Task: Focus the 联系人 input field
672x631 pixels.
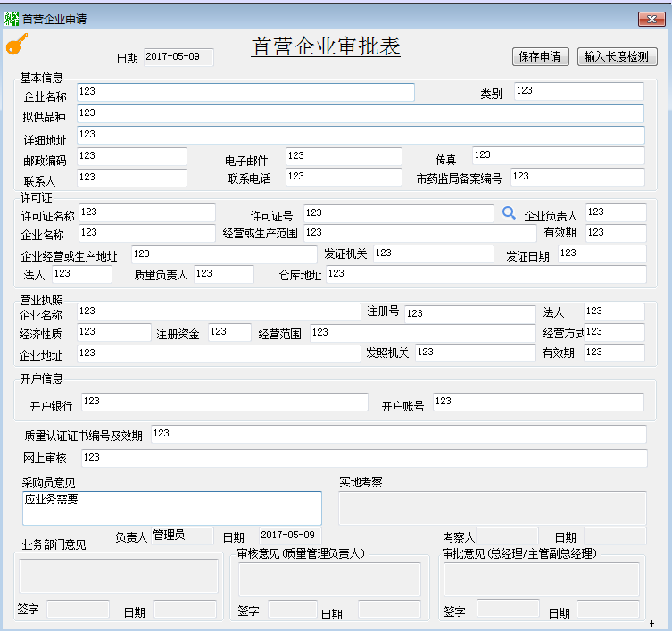Action: pos(132,178)
